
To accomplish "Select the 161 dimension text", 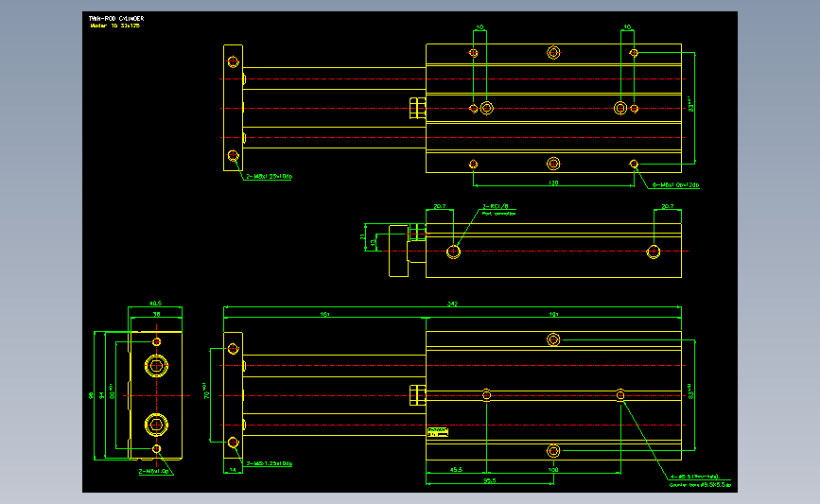I will click(x=324, y=314).
